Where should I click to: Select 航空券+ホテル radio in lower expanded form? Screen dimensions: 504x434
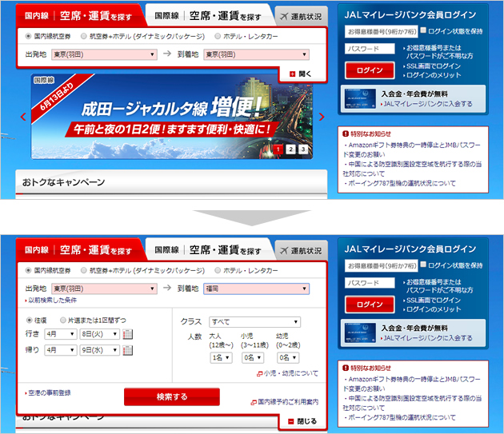click(83, 270)
